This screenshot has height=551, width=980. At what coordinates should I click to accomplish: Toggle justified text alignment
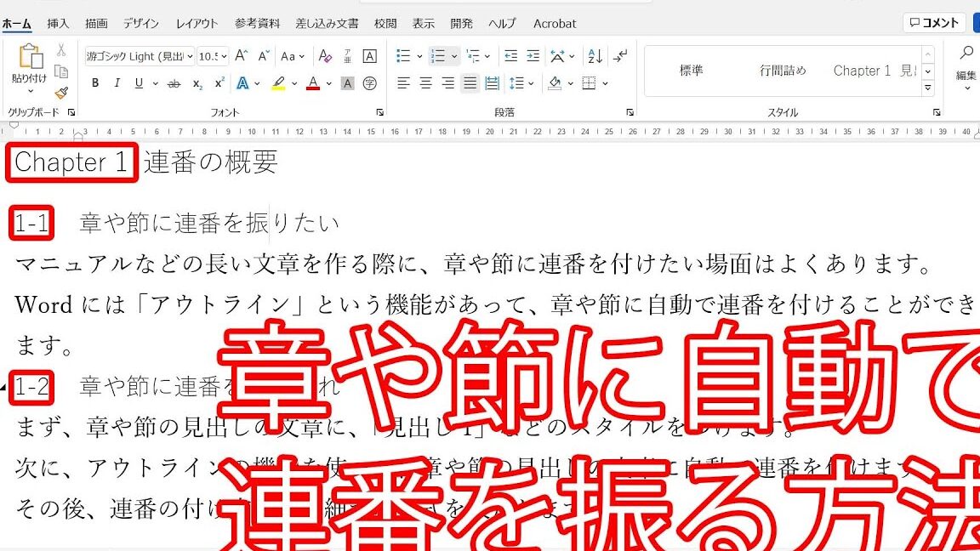pos(470,83)
